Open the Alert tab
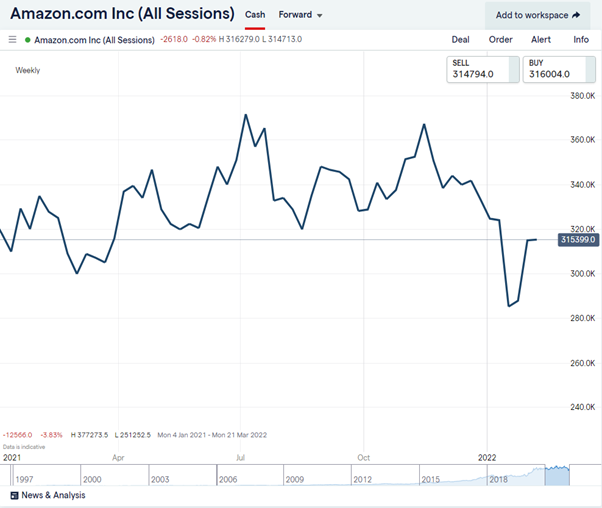The height and width of the screenshot is (508, 602). [541, 40]
